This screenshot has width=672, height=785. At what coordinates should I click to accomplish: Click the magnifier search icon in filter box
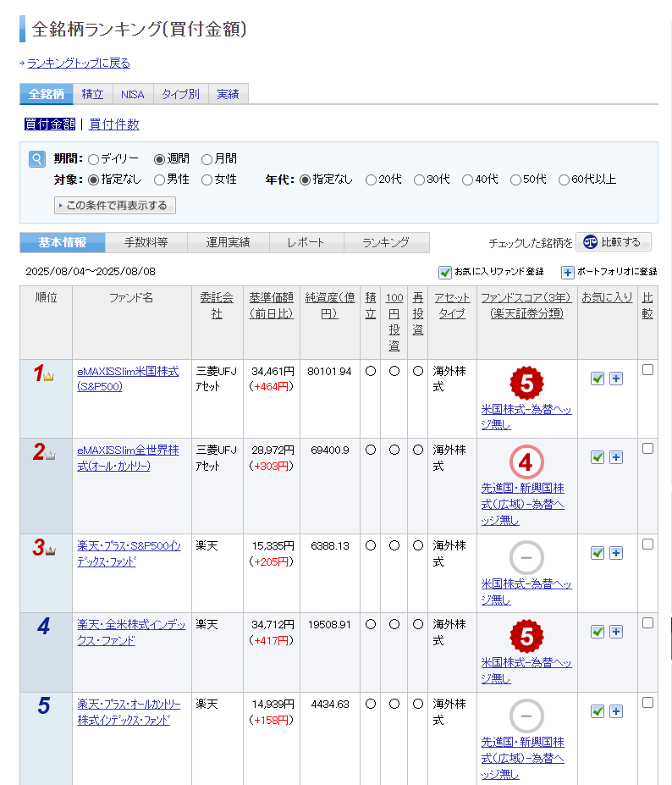click(37, 159)
